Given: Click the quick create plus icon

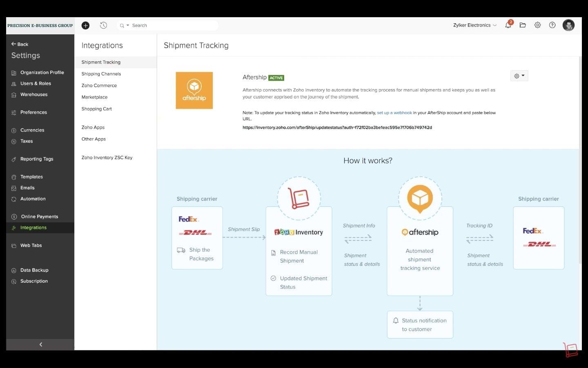Looking at the screenshot, I should 85,25.
